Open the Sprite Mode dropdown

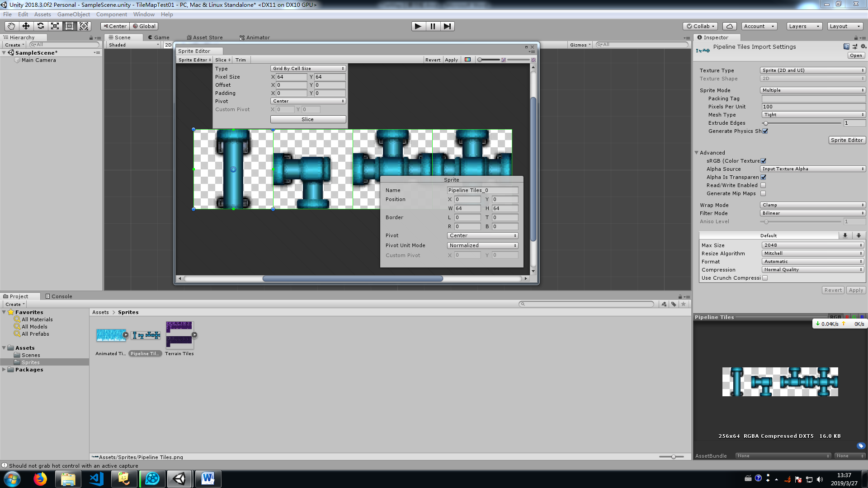point(812,90)
